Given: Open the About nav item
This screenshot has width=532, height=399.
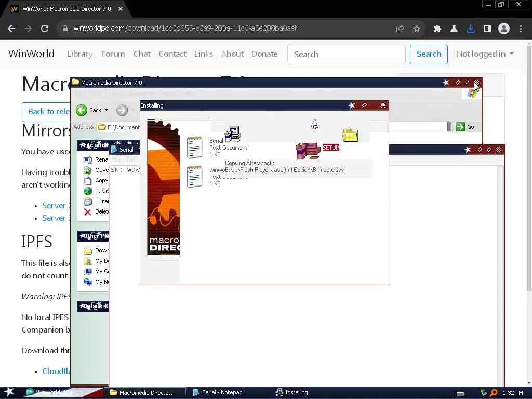Looking at the screenshot, I should click(x=232, y=54).
